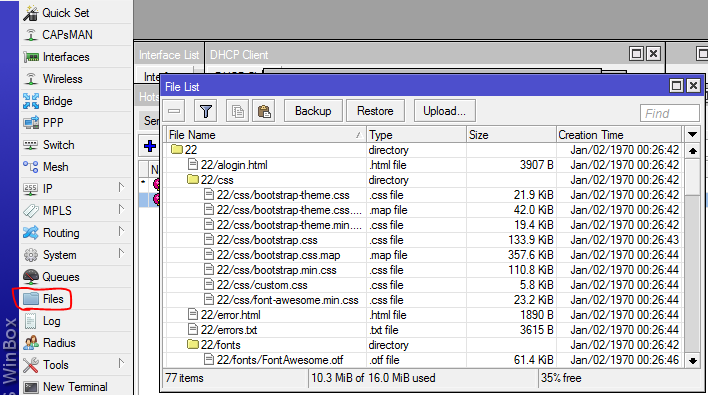Screen dimensions: 708x395
Task: Sort by Type column header
Action: pos(416,135)
